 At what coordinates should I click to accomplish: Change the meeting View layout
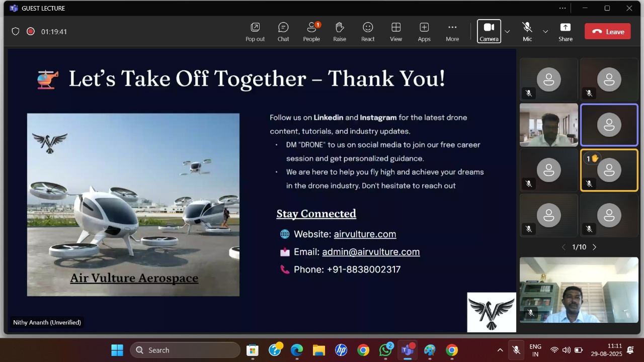[x=396, y=32]
